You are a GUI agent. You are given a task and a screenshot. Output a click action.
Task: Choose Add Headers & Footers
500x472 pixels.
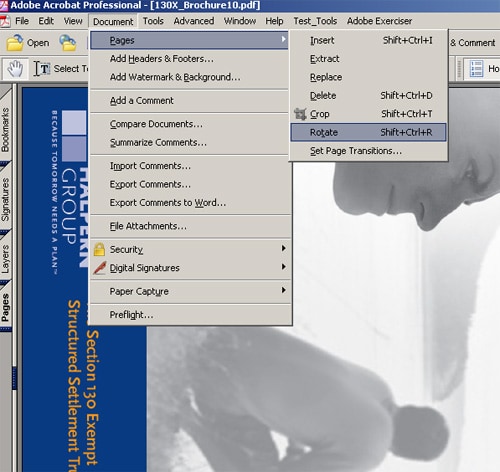190,59
